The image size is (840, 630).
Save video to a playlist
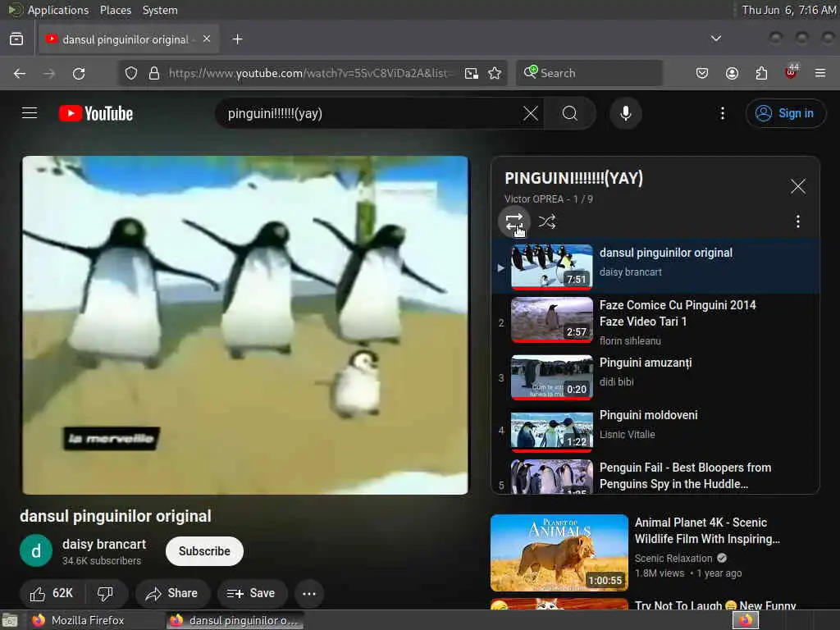click(x=252, y=593)
